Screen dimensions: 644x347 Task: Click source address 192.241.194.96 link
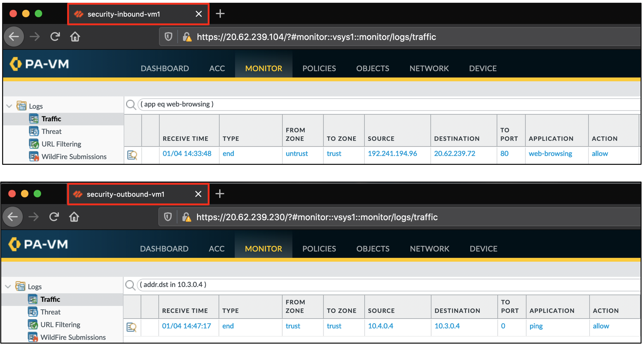(x=392, y=154)
